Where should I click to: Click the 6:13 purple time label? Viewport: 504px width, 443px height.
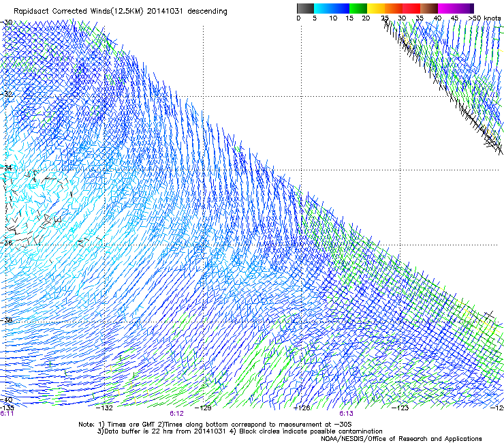coord(346,414)
